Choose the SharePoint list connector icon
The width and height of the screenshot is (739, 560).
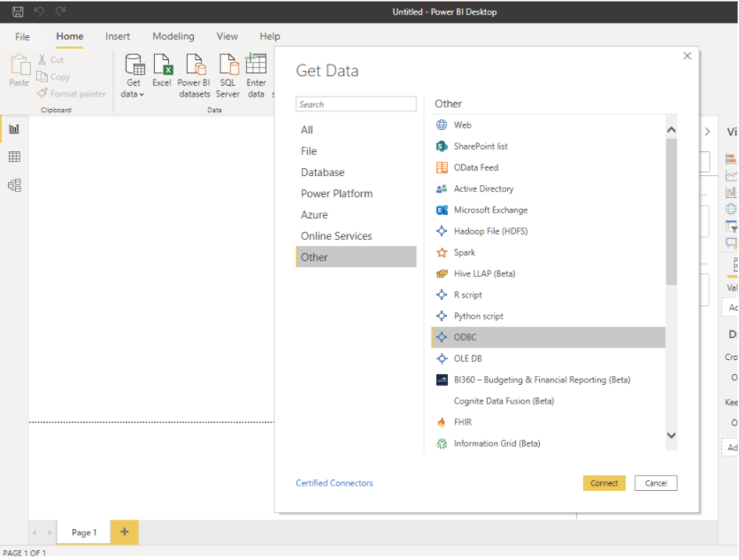tap(442, 146)
